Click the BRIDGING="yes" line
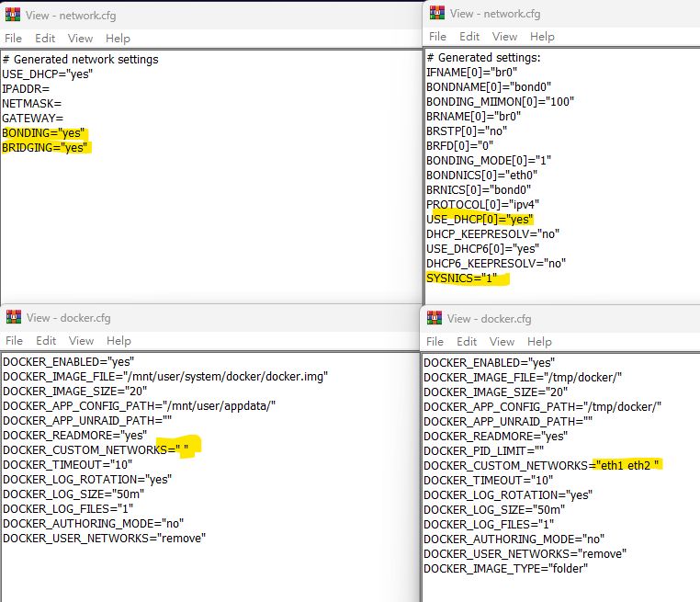This screenshot has width=700, height=602. coord(45,148)
